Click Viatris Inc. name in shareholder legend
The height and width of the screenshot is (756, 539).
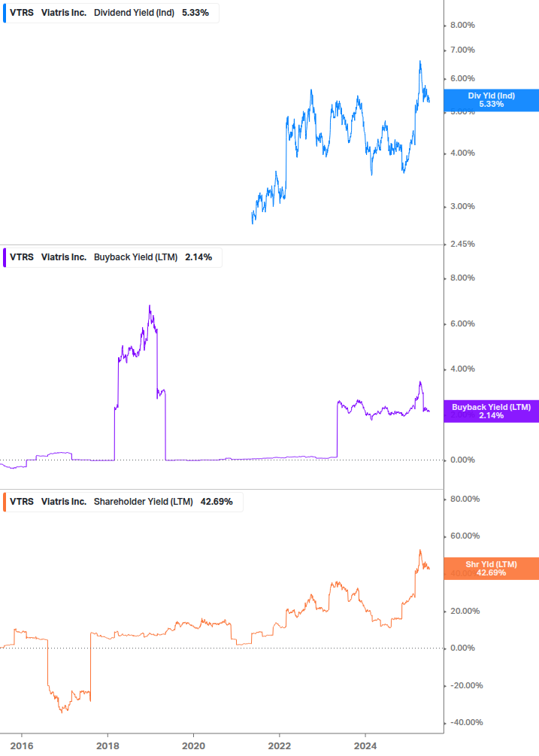click(x=64, y=502)
